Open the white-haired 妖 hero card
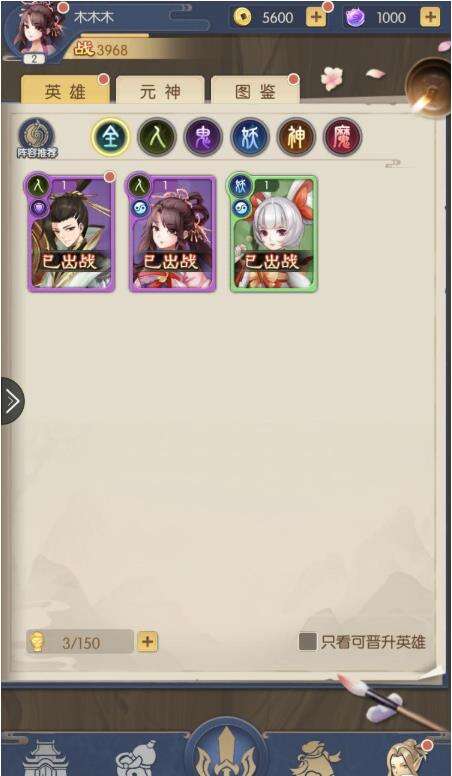 click(x=273, y=234)
